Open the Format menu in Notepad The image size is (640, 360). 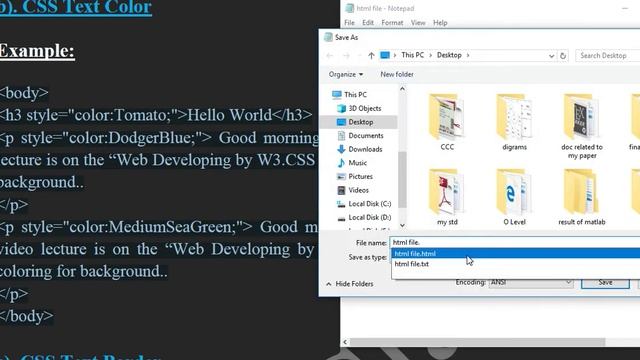(392, 23)
